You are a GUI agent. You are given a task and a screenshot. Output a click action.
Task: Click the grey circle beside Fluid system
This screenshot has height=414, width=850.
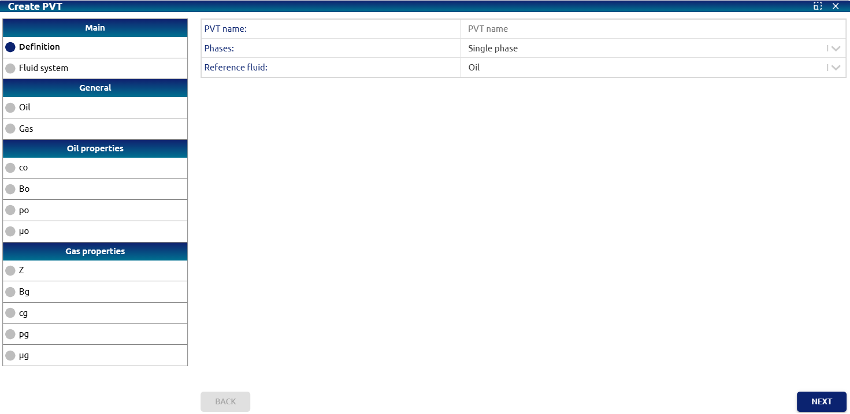coord(10,68)
